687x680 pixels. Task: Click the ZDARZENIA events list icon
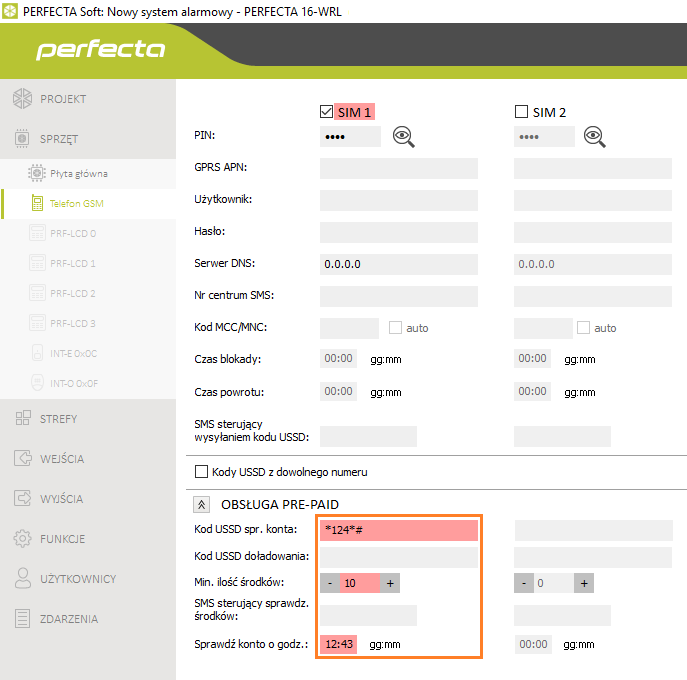pos(22,619)
